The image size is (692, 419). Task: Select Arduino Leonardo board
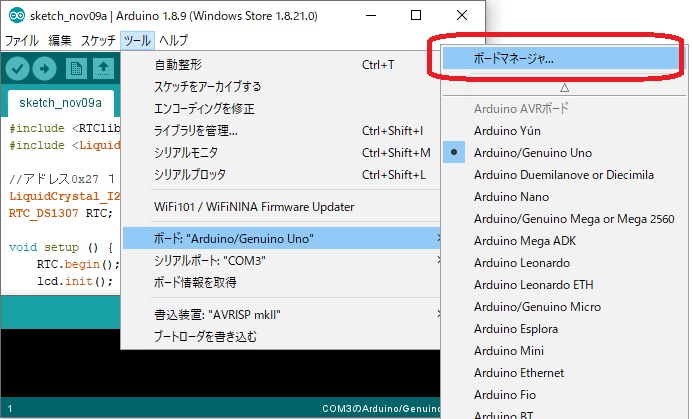564,263
